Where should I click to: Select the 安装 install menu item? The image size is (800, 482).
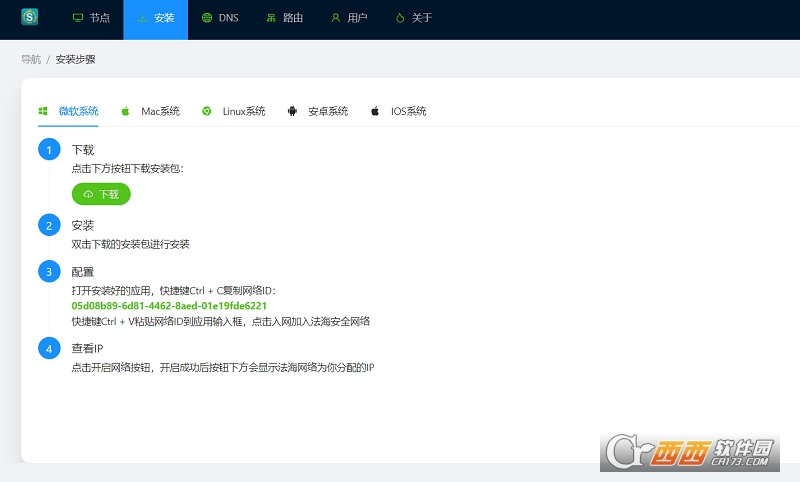pyautogui.click(x=156, y=18)
